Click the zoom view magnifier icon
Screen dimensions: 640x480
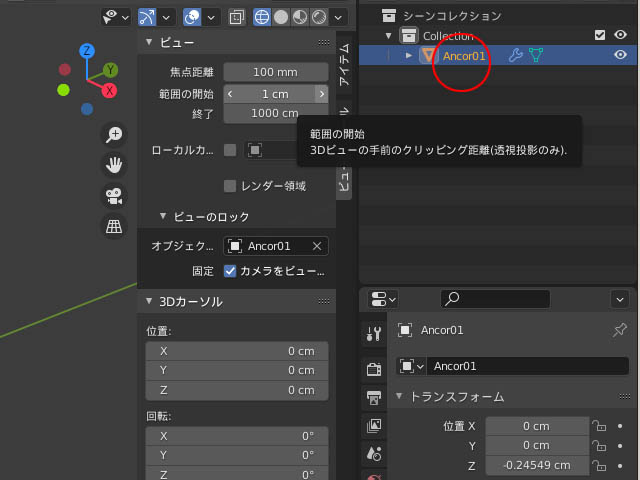click(x=114, y=134)
